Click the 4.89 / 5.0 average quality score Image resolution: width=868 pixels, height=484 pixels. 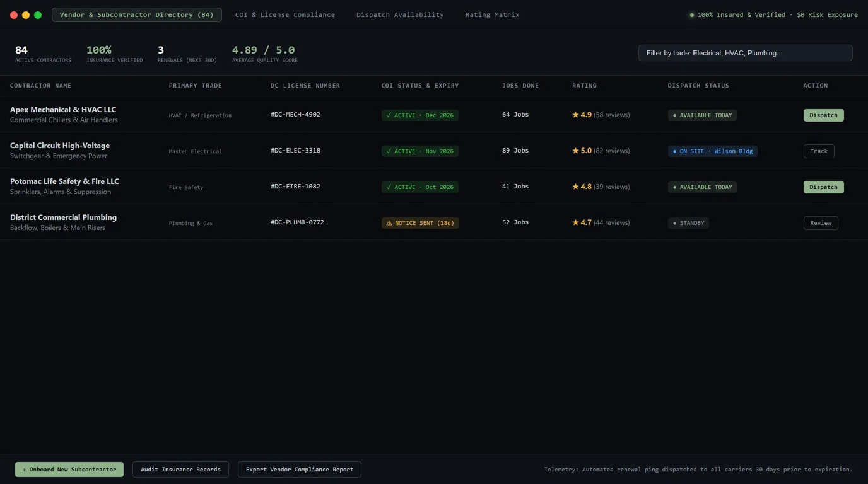pos(265,54)
